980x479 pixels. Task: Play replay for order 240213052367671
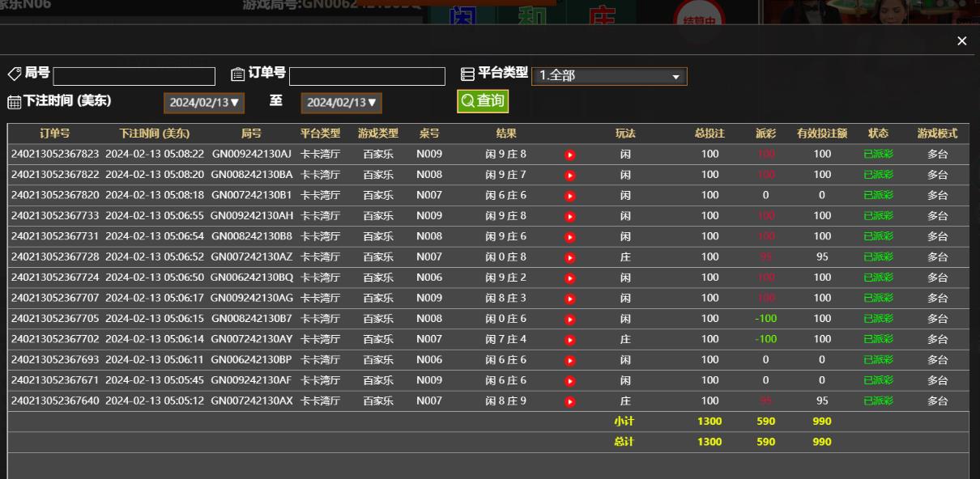click(570, 380)
